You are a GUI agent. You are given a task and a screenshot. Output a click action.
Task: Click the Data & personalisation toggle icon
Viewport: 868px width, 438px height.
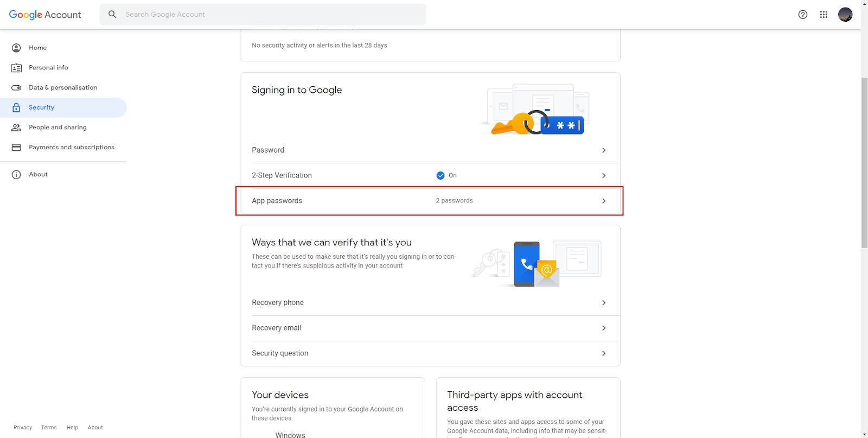[x=16, y=87]
